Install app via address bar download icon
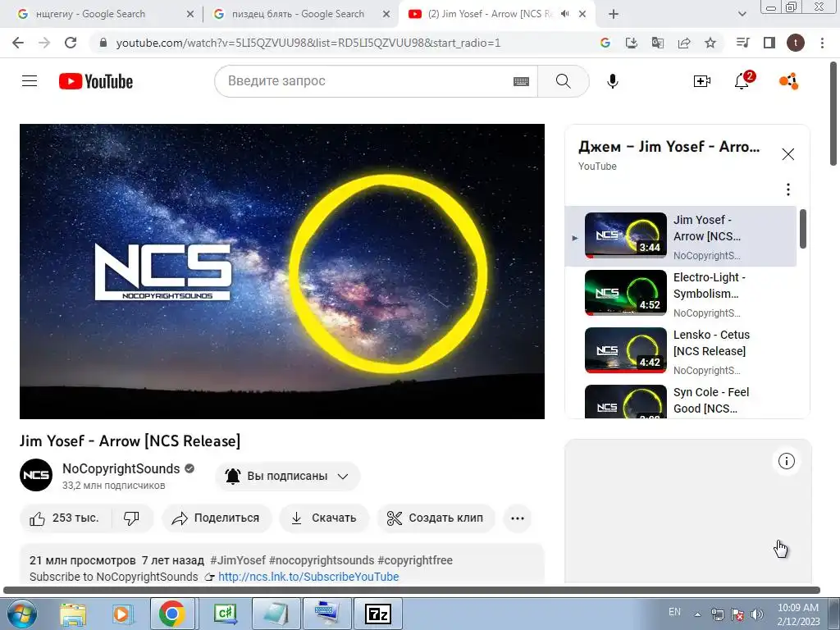 point(632,43)
